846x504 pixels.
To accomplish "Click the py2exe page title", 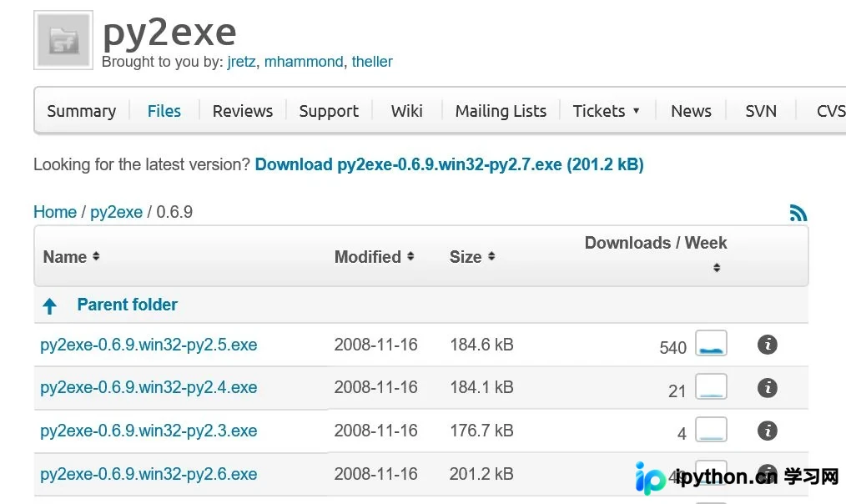I will tap(169, 33).
